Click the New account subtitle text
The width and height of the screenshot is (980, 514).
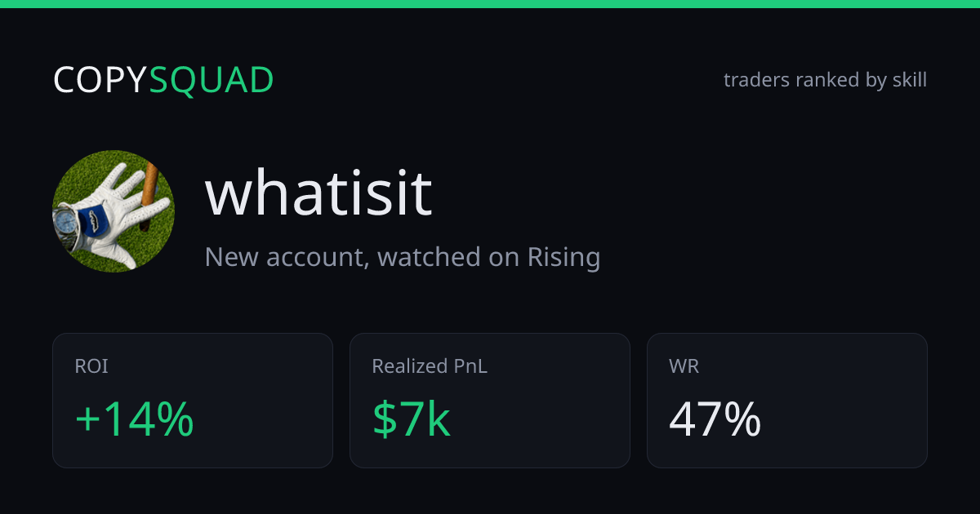(403, 257)
